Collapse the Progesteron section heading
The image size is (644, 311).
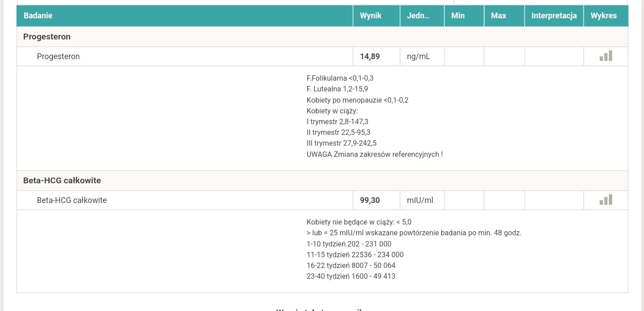pos(47,37)
